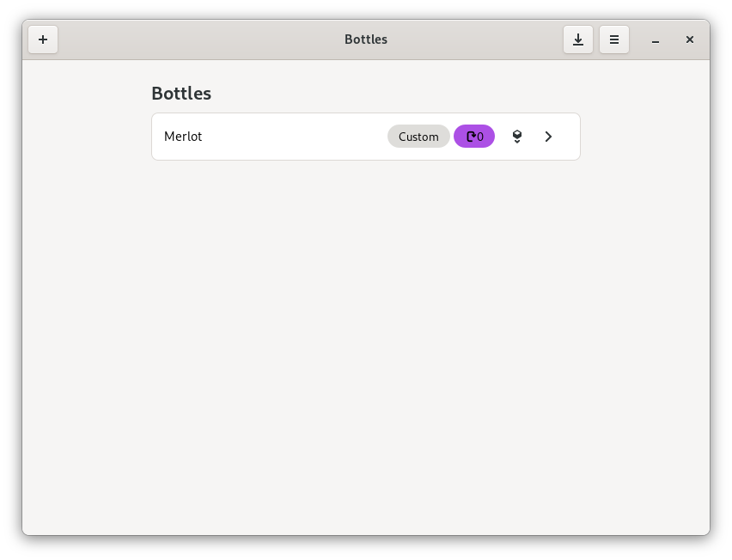Select the Custom environment tag

click(418, 137)
